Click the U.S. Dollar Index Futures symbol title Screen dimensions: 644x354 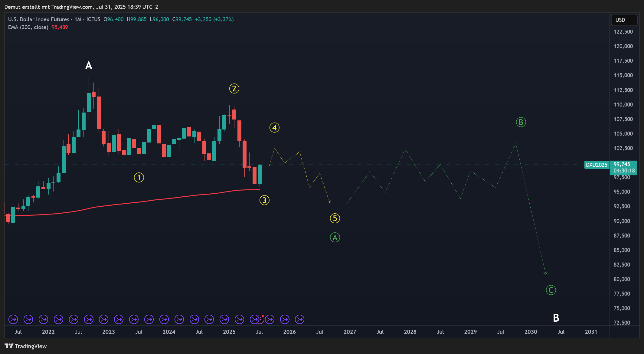point(38,19)
